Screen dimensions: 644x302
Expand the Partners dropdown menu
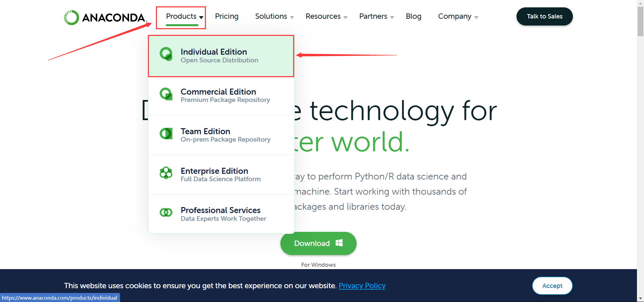[x=377, y=16]
